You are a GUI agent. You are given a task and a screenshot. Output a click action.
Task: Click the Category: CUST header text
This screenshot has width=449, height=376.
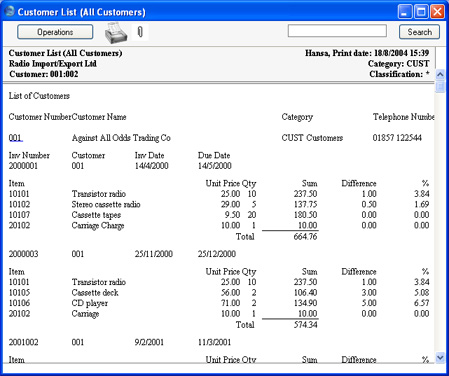398,64
